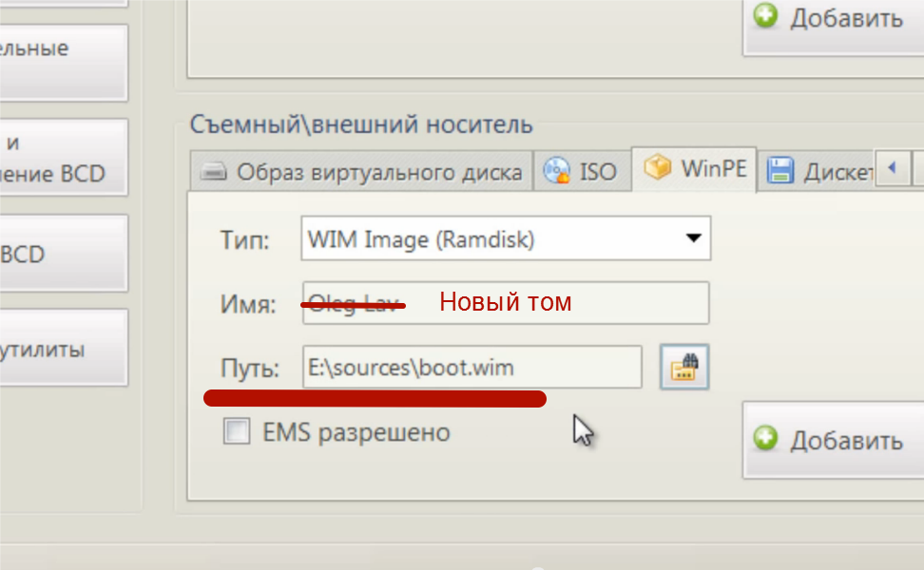Screen dimensions: 924x570
Task: Click the black arrow of WIM Image combo box
Action: (x=693, y=238)
